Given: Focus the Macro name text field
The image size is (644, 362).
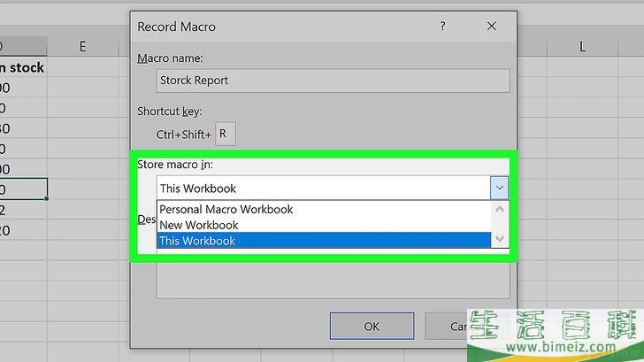Looking at the screenshot, I should pos(333,81).
